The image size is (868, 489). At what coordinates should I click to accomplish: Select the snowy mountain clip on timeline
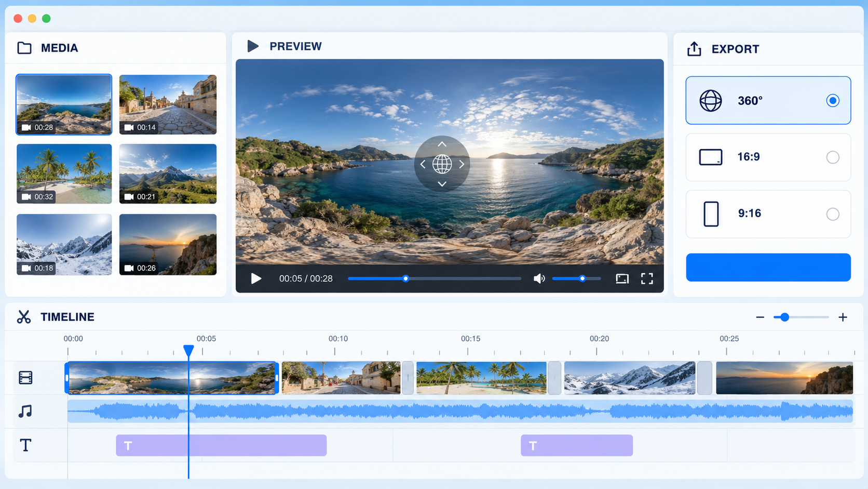click(x=630, y=378)
